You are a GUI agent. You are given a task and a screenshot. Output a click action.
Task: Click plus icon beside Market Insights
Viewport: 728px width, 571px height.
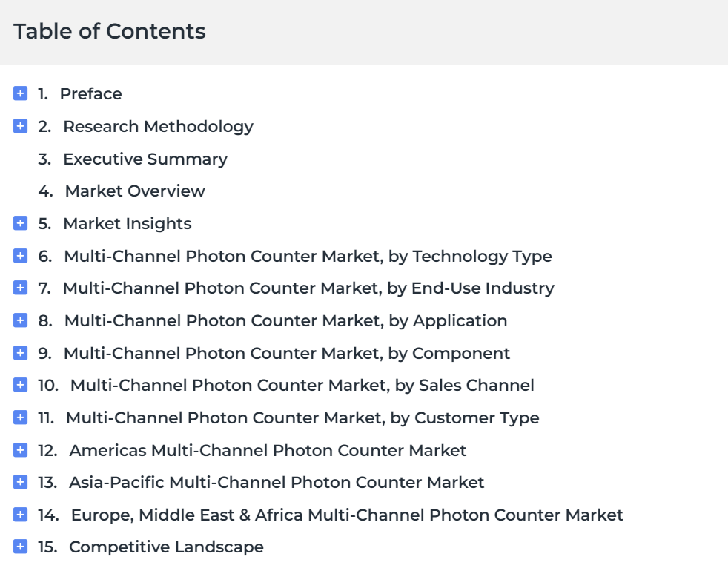pyautogui.click(x=21, y=223)
